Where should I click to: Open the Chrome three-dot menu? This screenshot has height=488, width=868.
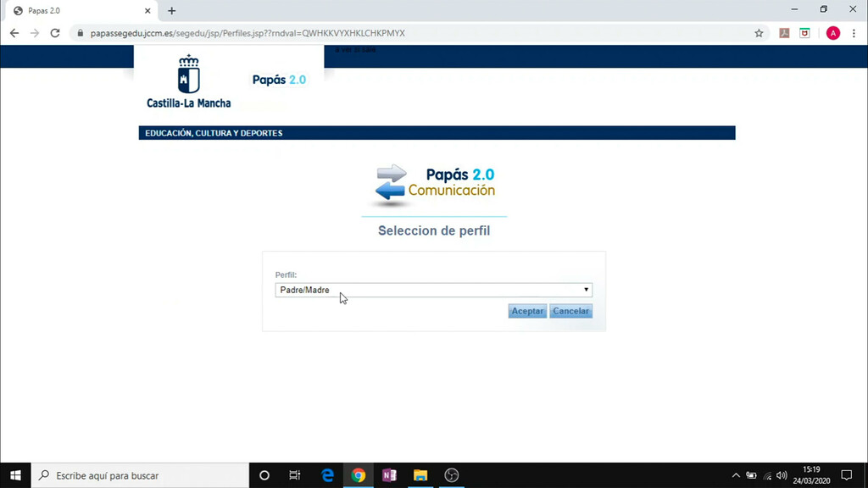pos(854,33)
